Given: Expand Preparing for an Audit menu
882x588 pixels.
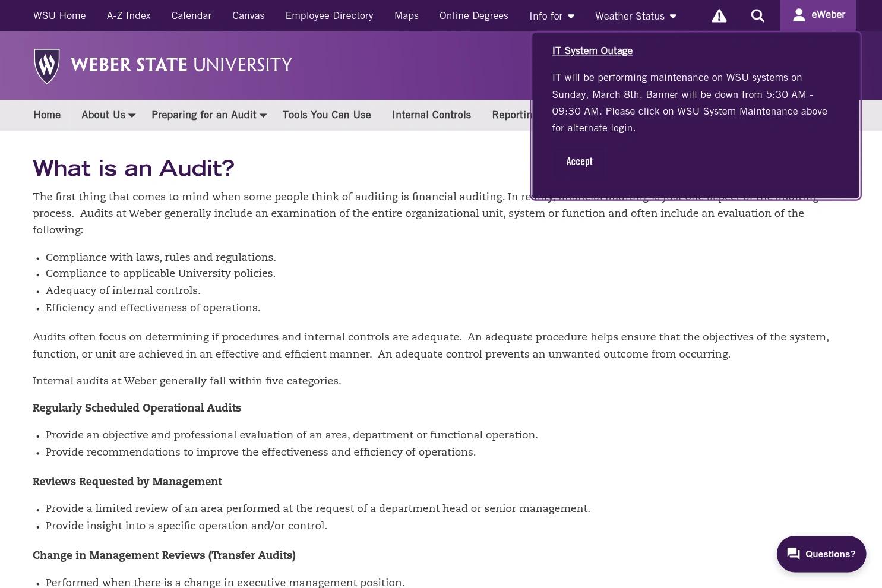Looking at the screenshot, I should pyautogui.click(x=209, y=115).
